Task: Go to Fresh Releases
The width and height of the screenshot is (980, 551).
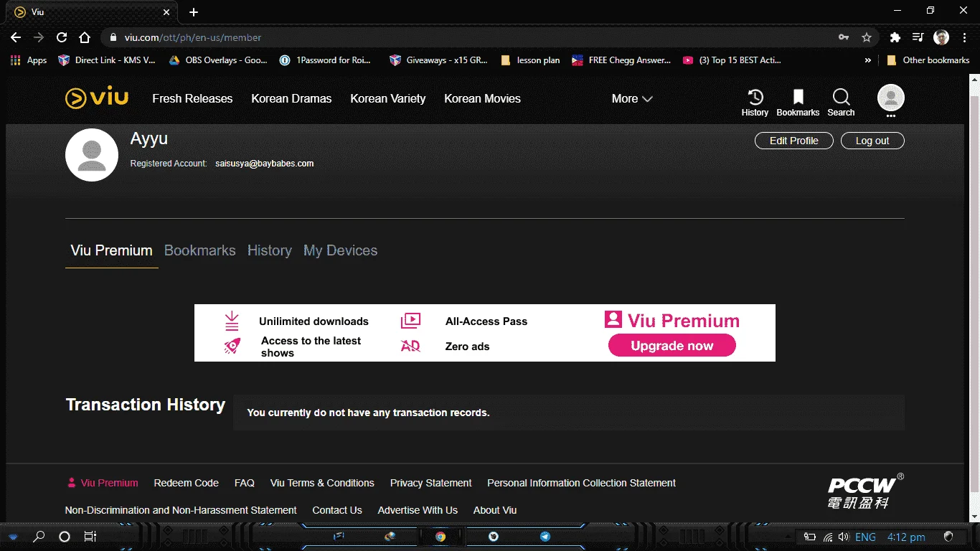Action: point(192,99)
